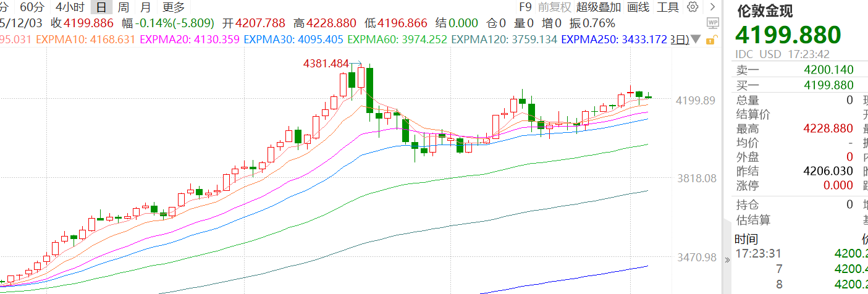Click EXPMA30 indicator value label
The width and height of the screenshot is (868, 294).
point(293,39)
